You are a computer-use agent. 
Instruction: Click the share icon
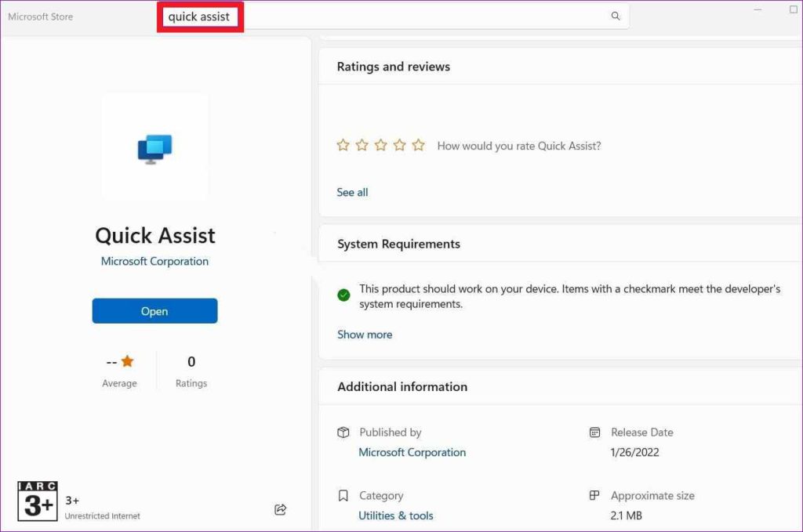pyautogui.click(x=280, y=509)
